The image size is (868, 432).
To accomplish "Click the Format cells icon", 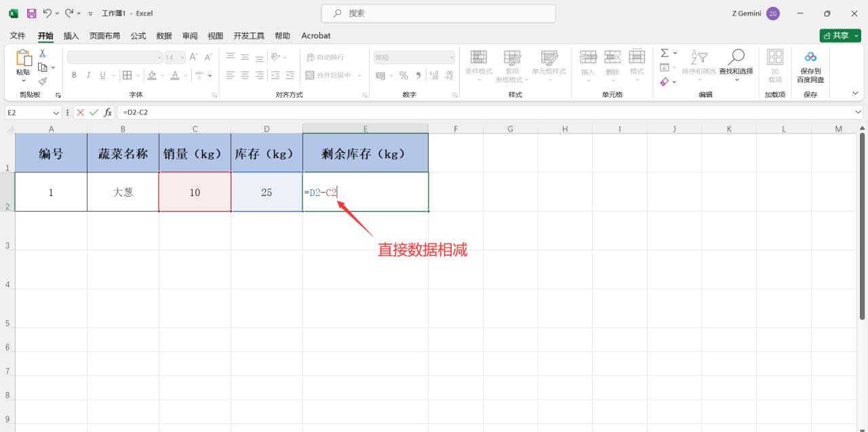I will 637,57.
